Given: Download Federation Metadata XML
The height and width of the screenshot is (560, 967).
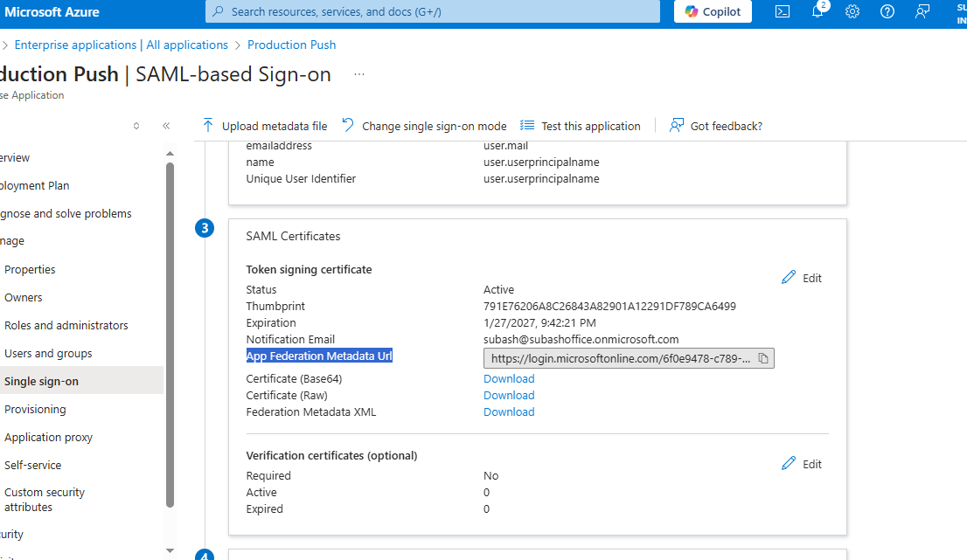Looking at the screenshot, I should [509, 412].
